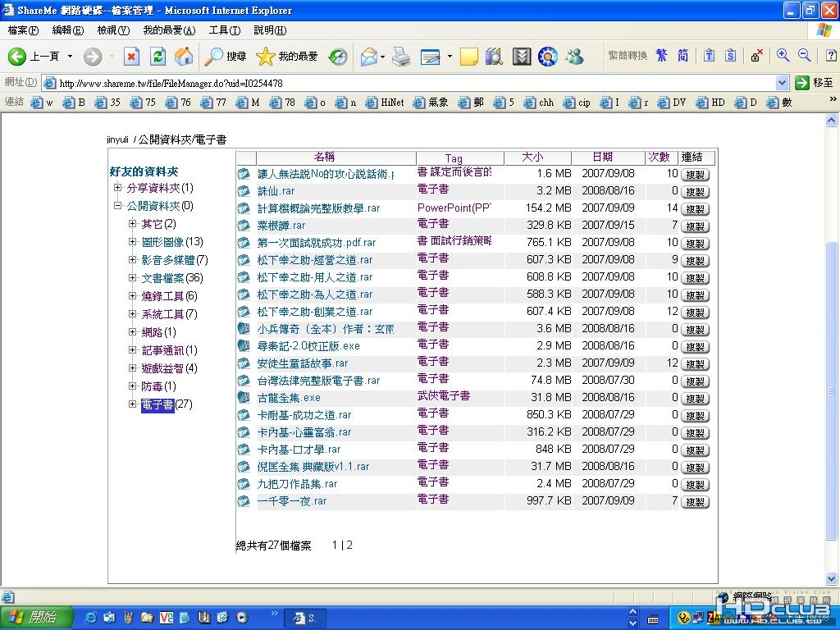Refresh the page with green arrows icon

pos(157,56)
